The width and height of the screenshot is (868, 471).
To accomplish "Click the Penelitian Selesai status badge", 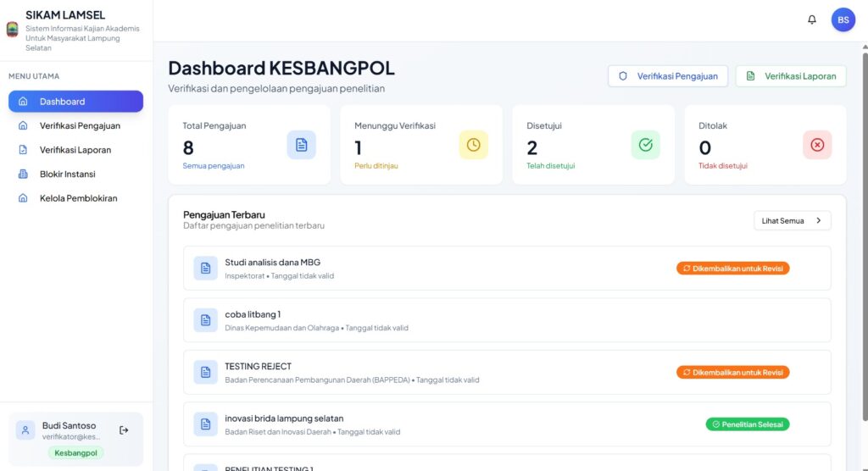I will pyautogui.click(x=747, y=424).
